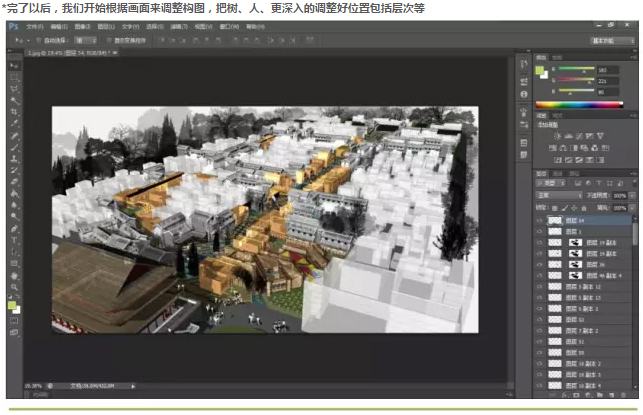Open the 填充 fill slider arrow
643x415 pixels.
click(632, 208)
